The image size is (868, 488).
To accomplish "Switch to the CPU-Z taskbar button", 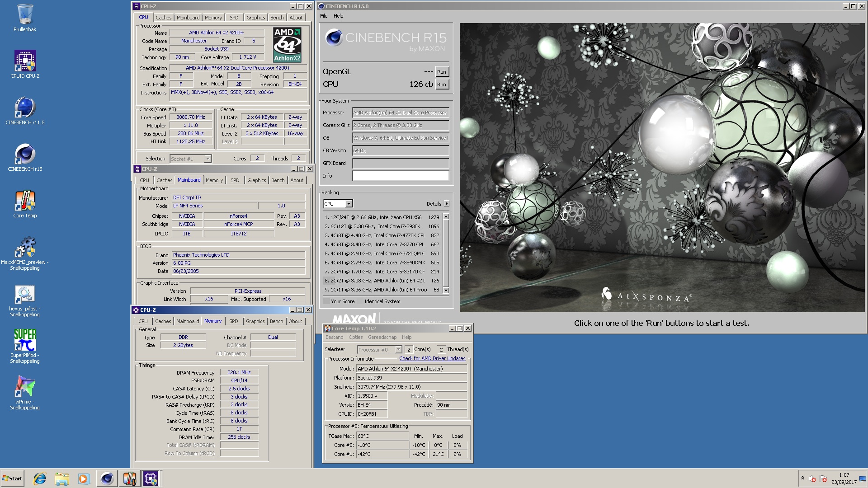I will coord(151,479).
